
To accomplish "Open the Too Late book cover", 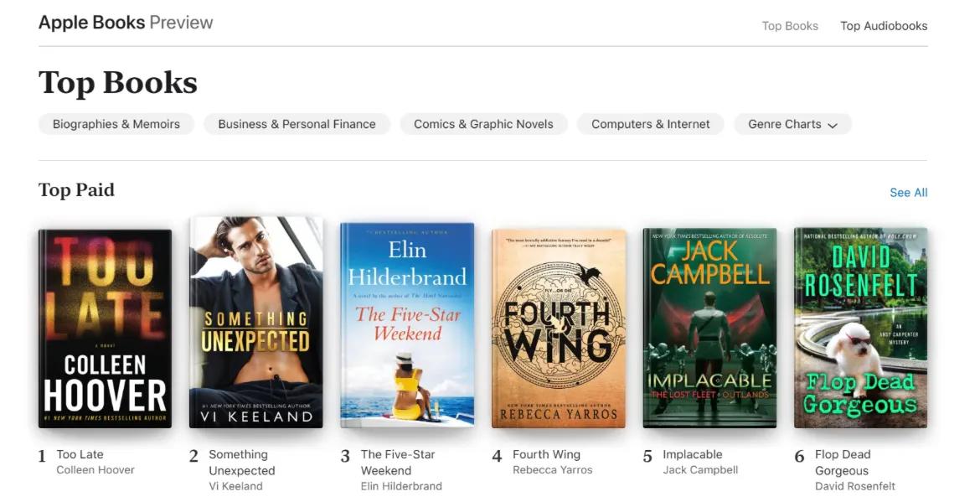I will 105,329.
